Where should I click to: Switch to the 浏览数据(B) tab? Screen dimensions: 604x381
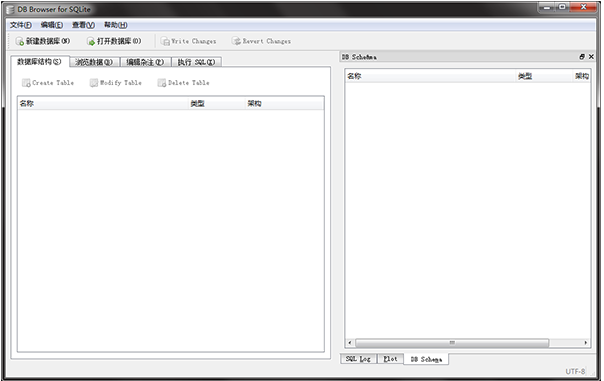(x=94, y=62)
